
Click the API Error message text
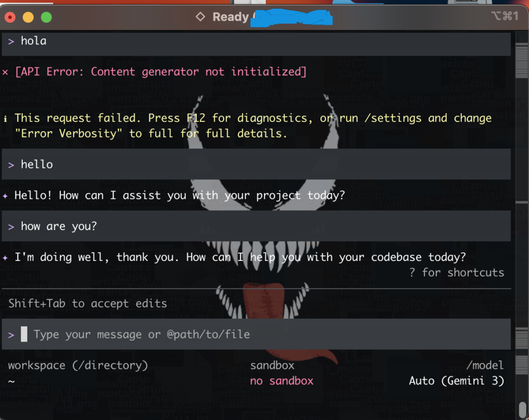coord(161,72)
